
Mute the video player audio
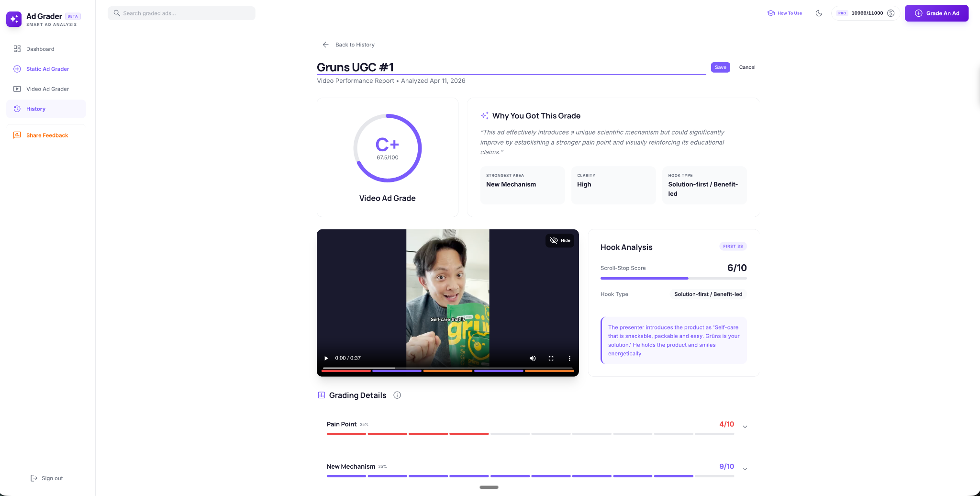point(532,358)
